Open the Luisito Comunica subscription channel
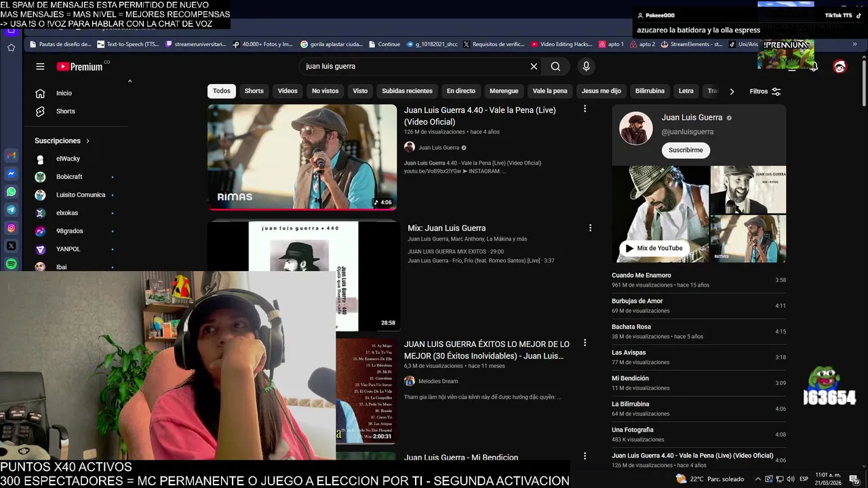This screenshot has width=868, height=488. pos(81,195)
